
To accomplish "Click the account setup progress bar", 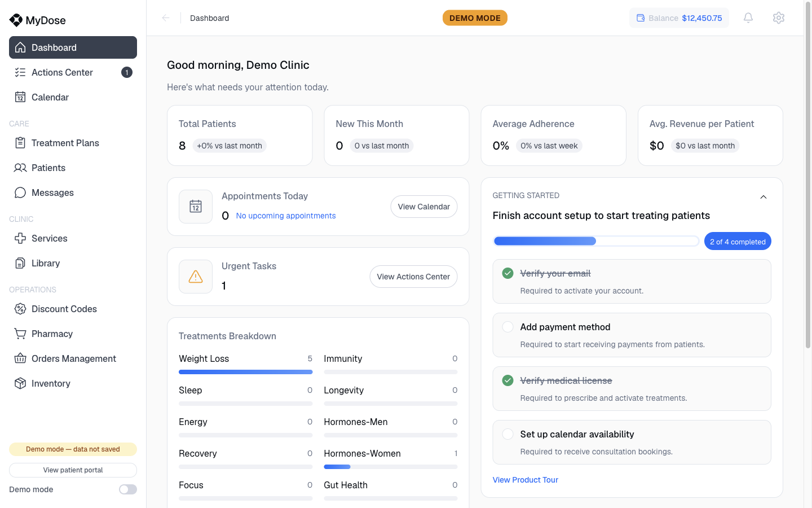I will (x=596, y=242).
